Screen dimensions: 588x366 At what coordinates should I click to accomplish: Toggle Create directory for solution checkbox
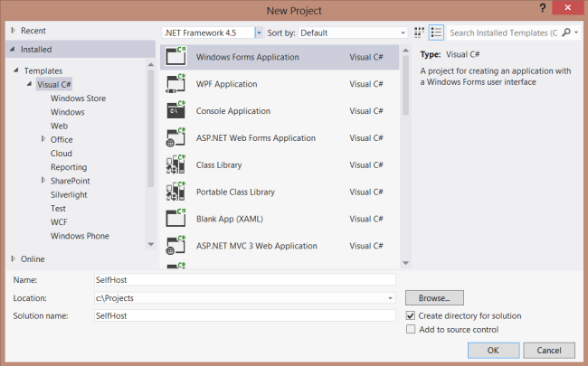click(x=411, y=315)
